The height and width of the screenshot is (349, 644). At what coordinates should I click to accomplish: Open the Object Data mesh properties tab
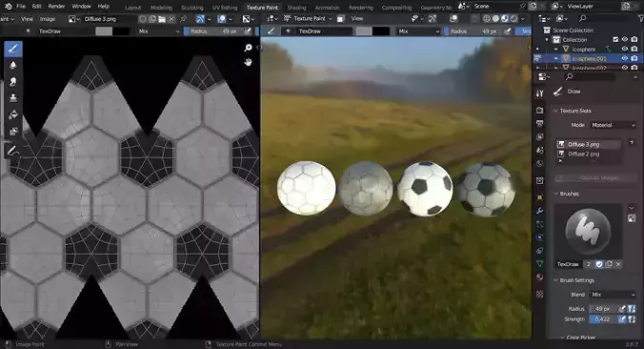pyautogui.click(x=539, y=263)
